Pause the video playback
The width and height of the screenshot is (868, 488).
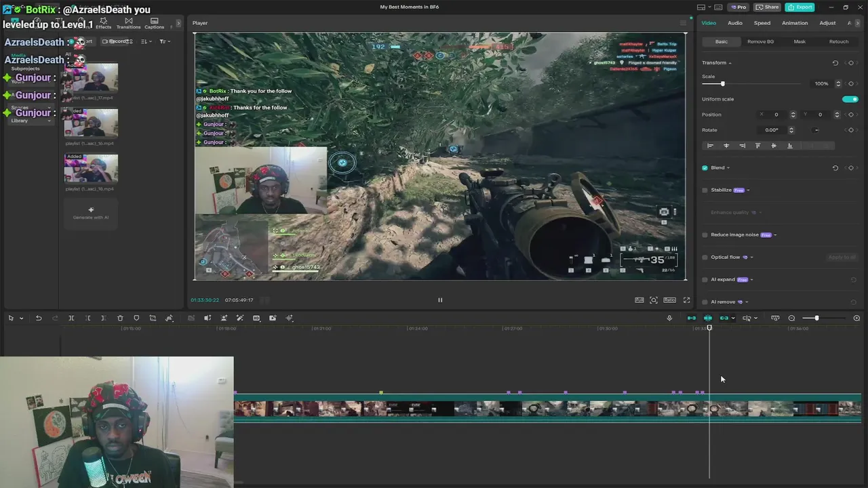click(x=439, y=300)
